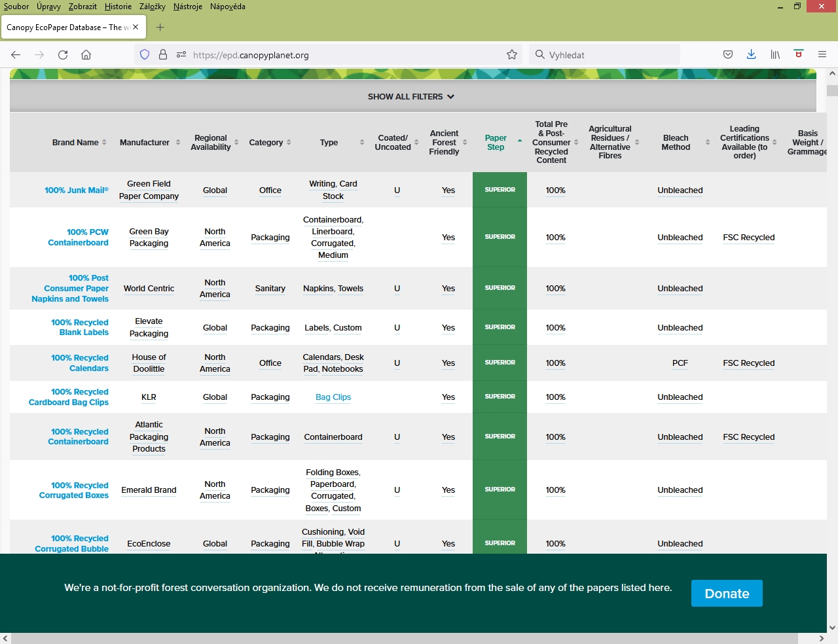Image resolution: width=838 pixels, height=644 pixels.
Task: Open the Nápověda menu
Action: [x=228, y=7]
